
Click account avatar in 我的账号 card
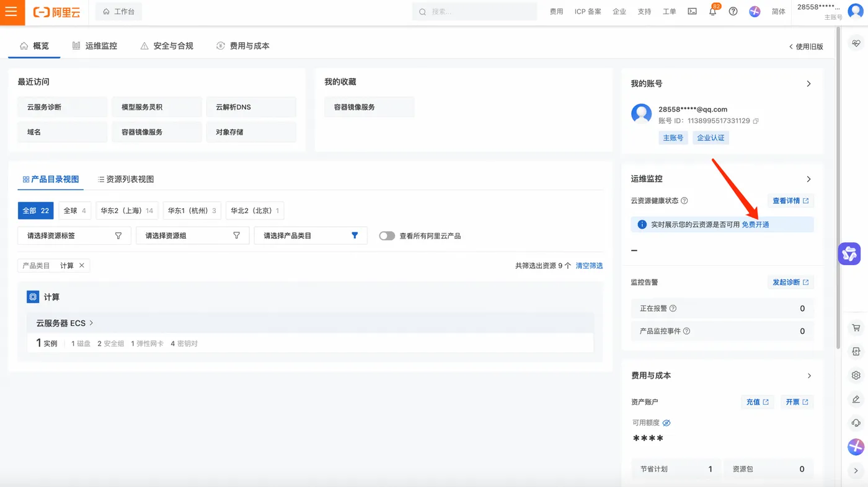(641, 113)
